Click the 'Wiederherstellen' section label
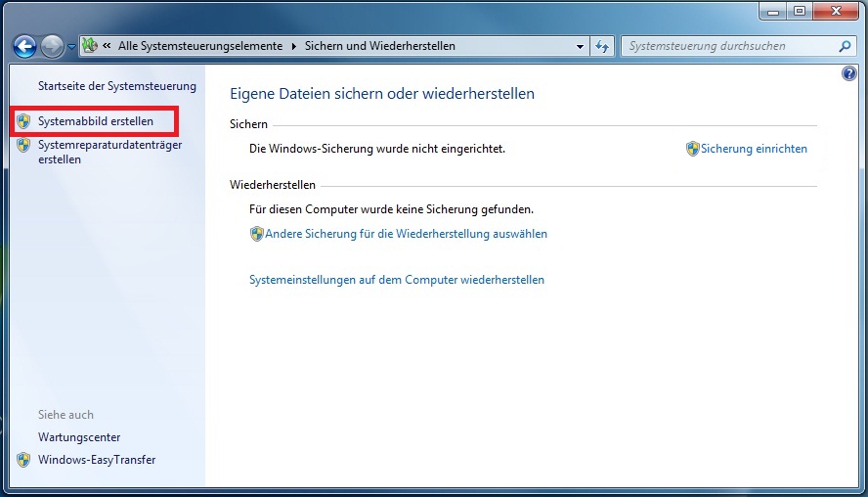The width and height of the screenshot is (868, 497). [x=273, y=185]
